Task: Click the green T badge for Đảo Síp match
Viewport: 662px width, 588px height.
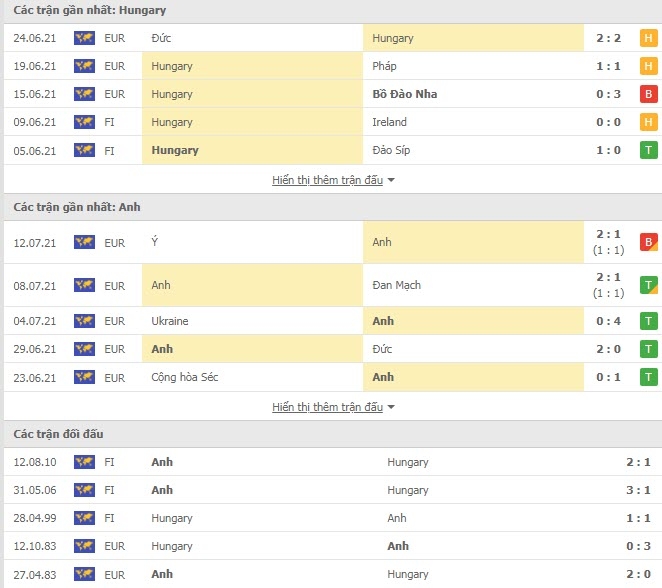Action: (x=648, y=150)
